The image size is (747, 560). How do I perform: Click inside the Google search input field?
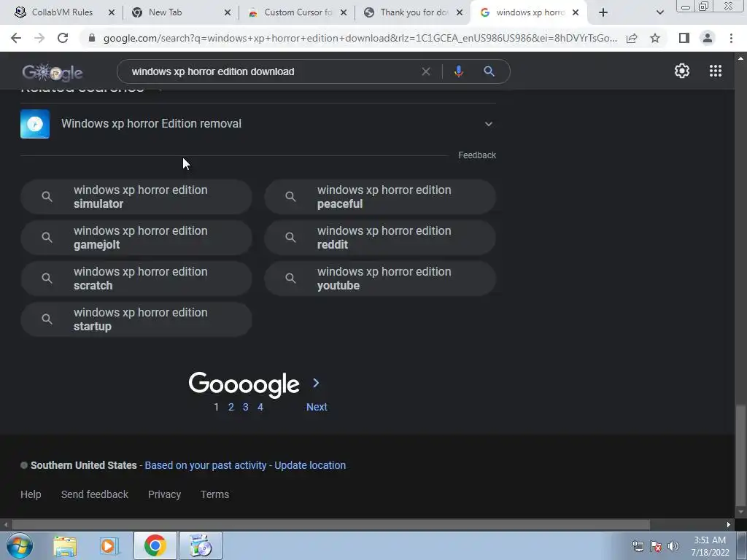click(x=271, y=71)
